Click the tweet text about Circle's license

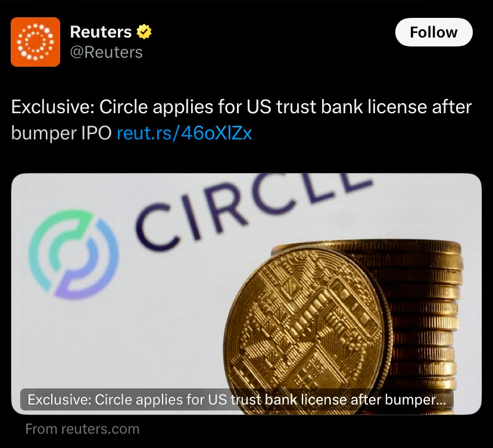click(x=241, y=120)
